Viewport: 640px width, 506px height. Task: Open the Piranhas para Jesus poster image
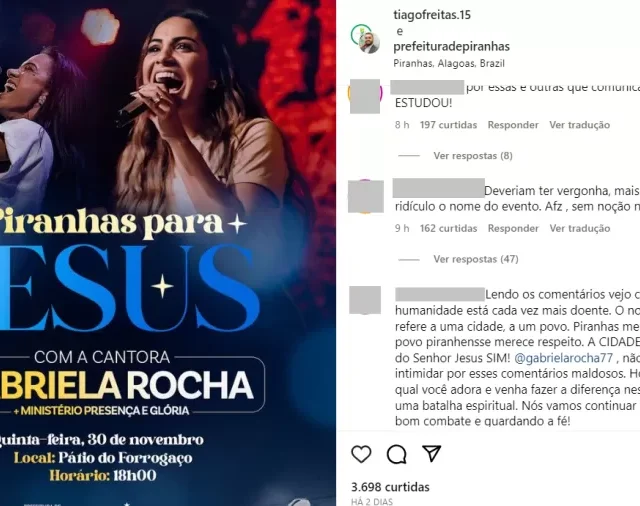(168, 253)
